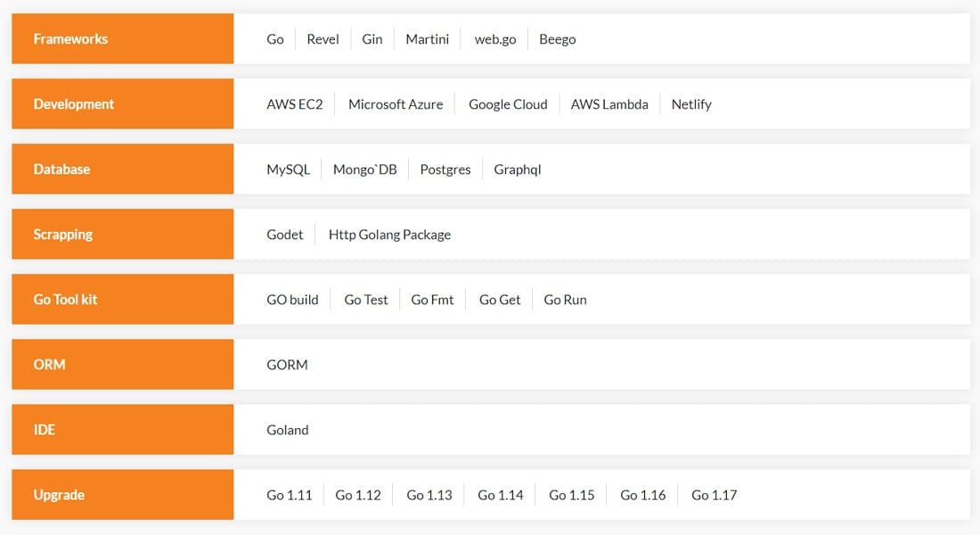Click the Go 1.11 version

(290, 495)
